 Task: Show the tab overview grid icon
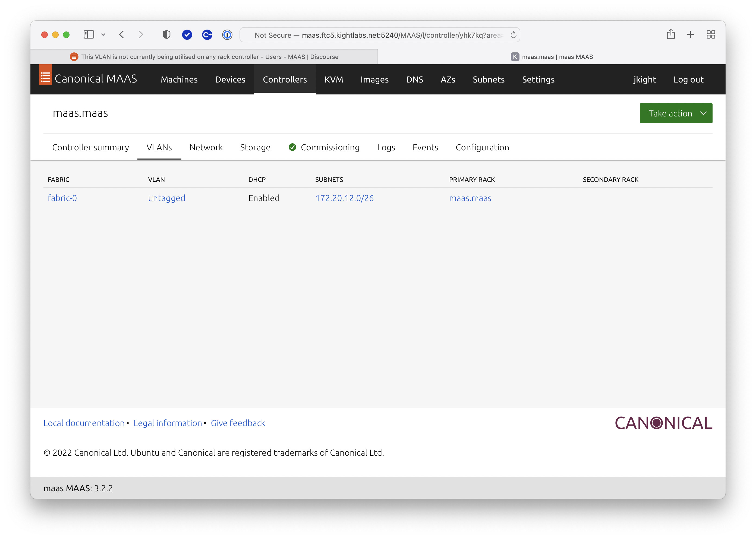pyautogui.click(x=710, y=35)
